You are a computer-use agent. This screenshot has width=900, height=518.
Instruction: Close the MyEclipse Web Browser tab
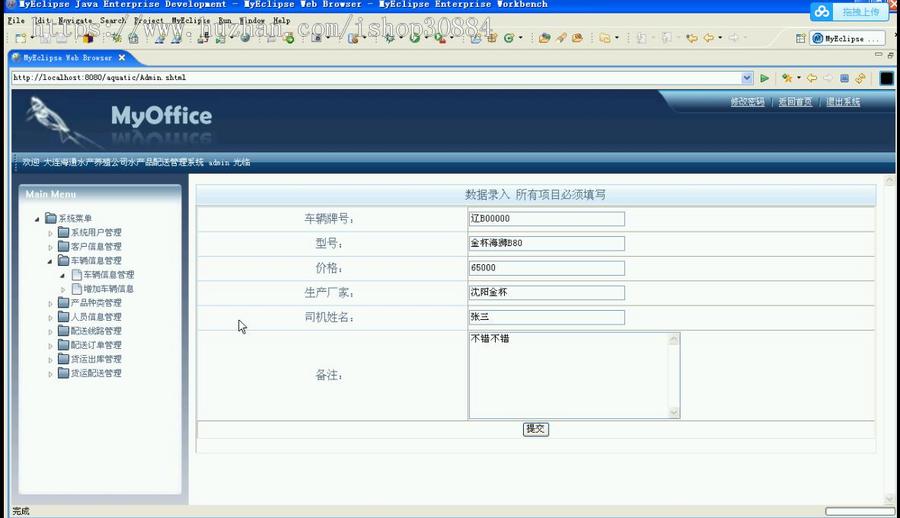click(122, 58)
